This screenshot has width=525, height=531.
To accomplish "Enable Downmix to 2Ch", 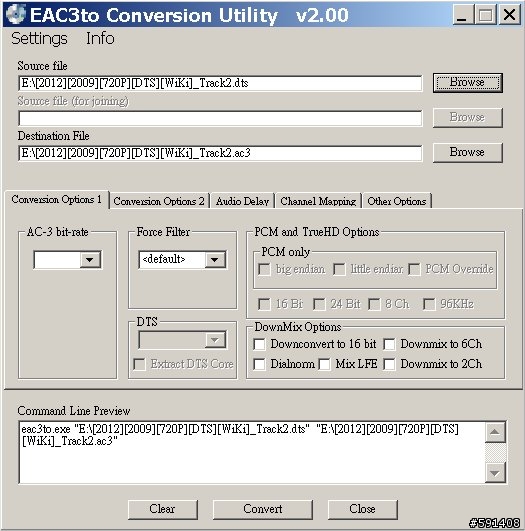I will point(390,364).
